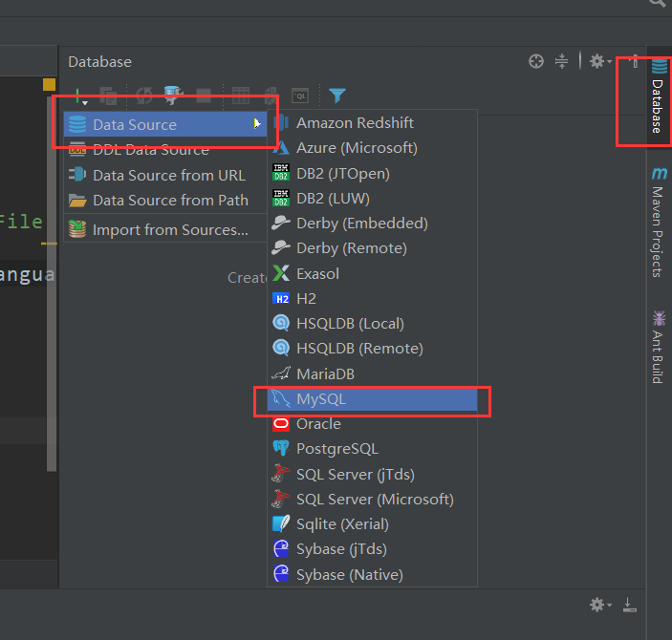This screenshot has height=640, width=672.
Task: Select MariaDB data source
Action: (x=372, y=373)
